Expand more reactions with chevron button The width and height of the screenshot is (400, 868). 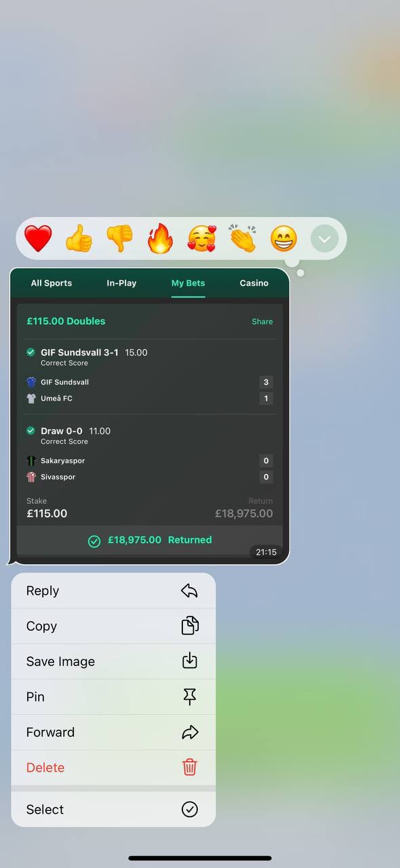click(x=325, y=239)
